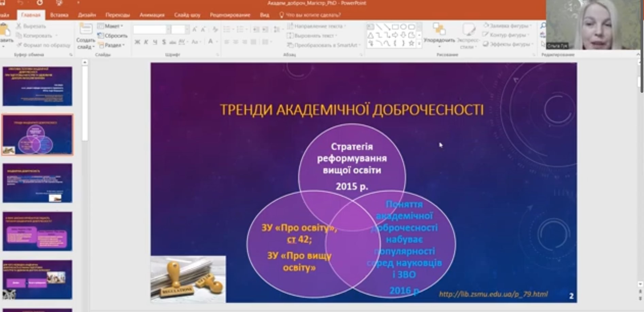Image resolution: width=644 pixels, height=312 pixels.
Task: Click the bulleted list icon
Action: click(227, 30)
